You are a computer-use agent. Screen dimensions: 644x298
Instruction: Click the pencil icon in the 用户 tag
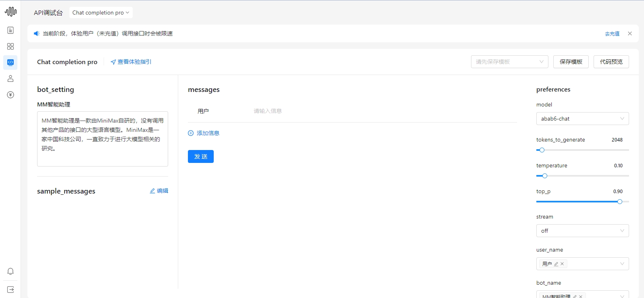click(x=556, y=264)
